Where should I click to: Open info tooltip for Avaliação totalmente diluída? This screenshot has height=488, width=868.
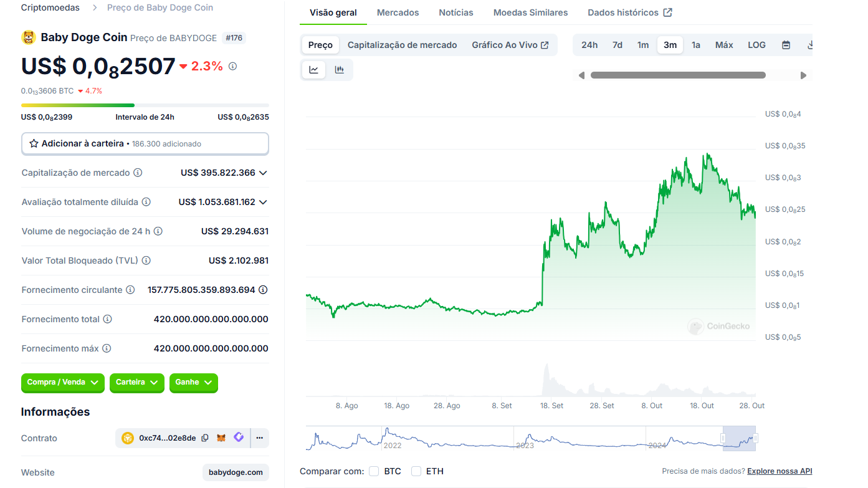(146, 202)
